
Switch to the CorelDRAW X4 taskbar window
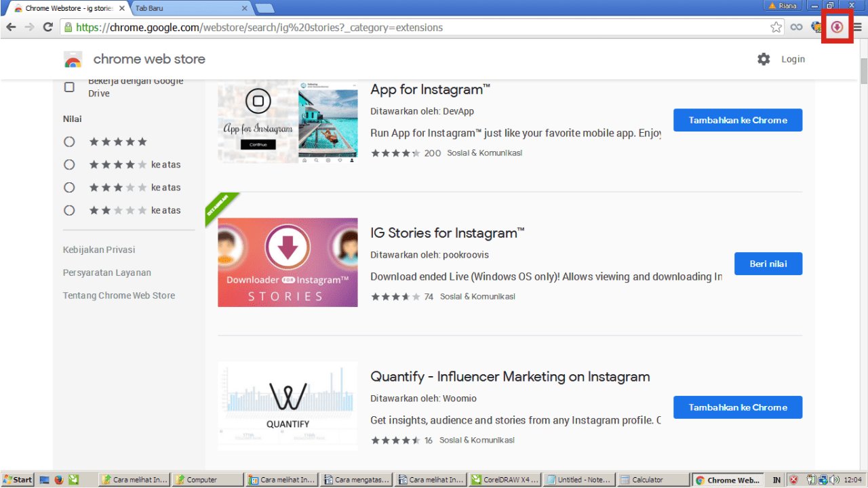505,480
